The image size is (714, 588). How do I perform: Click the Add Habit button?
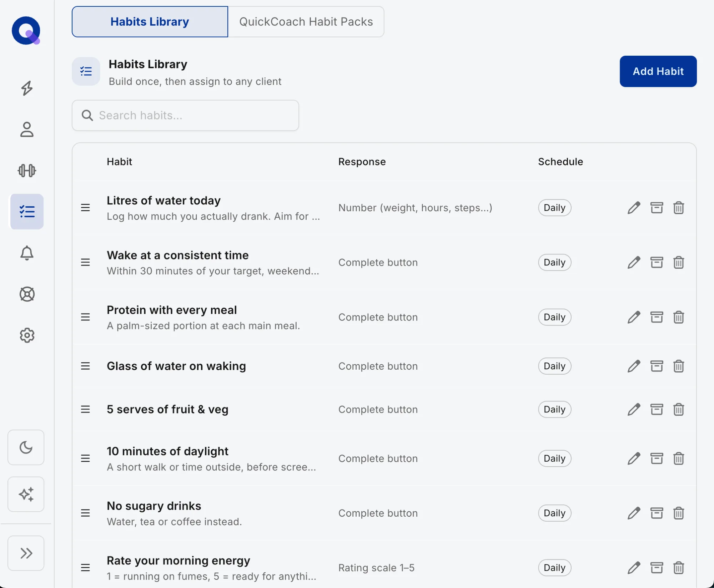click(658, 71)
